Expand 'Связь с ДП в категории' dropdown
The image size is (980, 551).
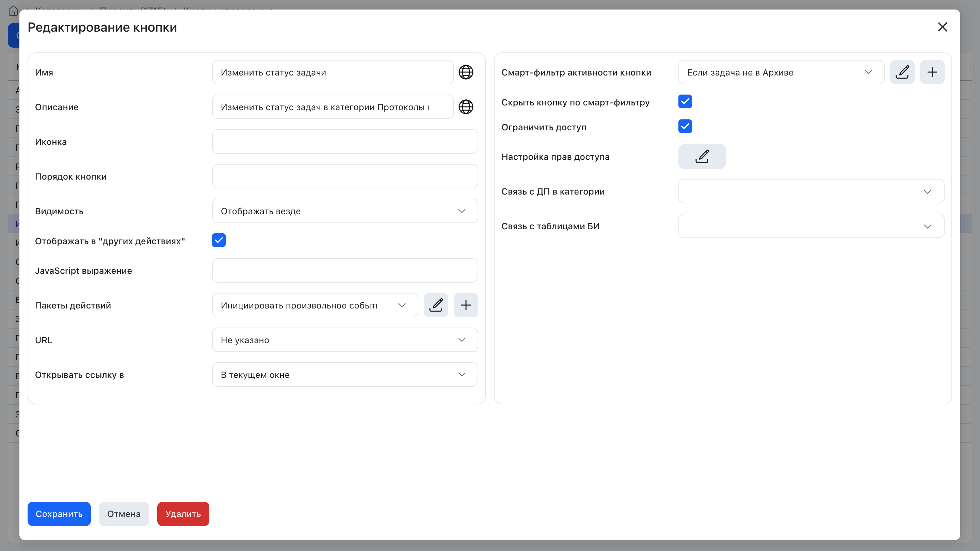point(811,191)
